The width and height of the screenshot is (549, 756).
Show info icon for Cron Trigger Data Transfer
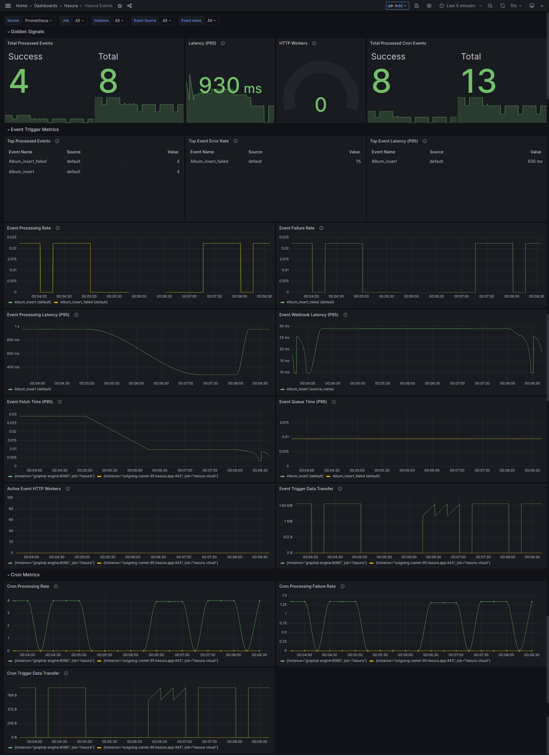66,674
